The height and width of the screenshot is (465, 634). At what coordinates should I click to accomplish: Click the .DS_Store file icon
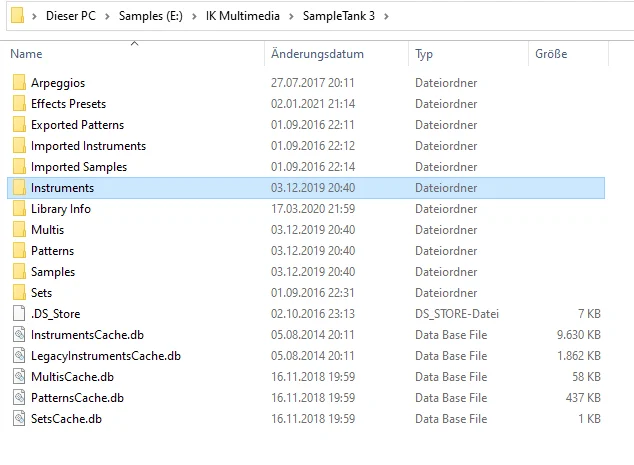coord(19,313)
